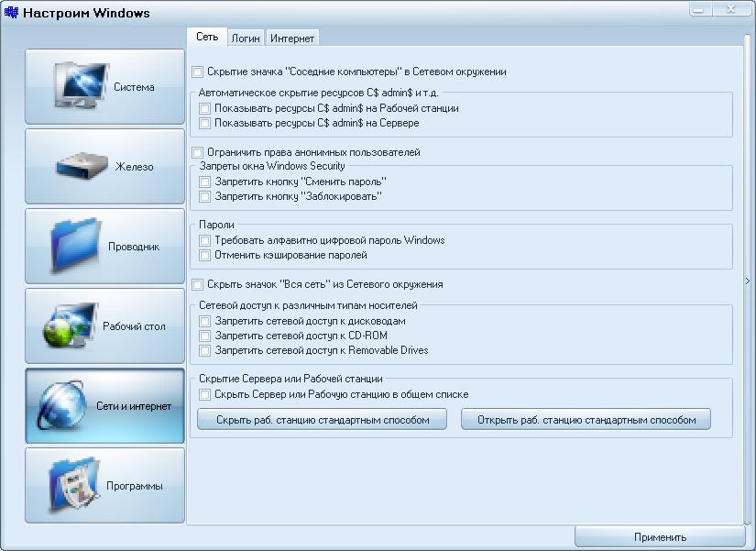Check Запретить сетевой доступ к CD-ROM
This screenshot has width=756, height=551.
(204, 336)
